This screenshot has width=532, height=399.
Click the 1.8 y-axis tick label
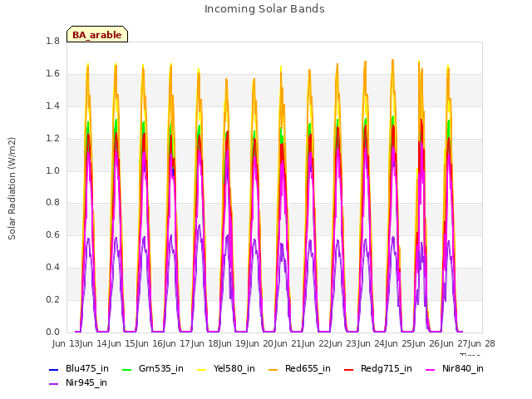[x=52, y=41]
